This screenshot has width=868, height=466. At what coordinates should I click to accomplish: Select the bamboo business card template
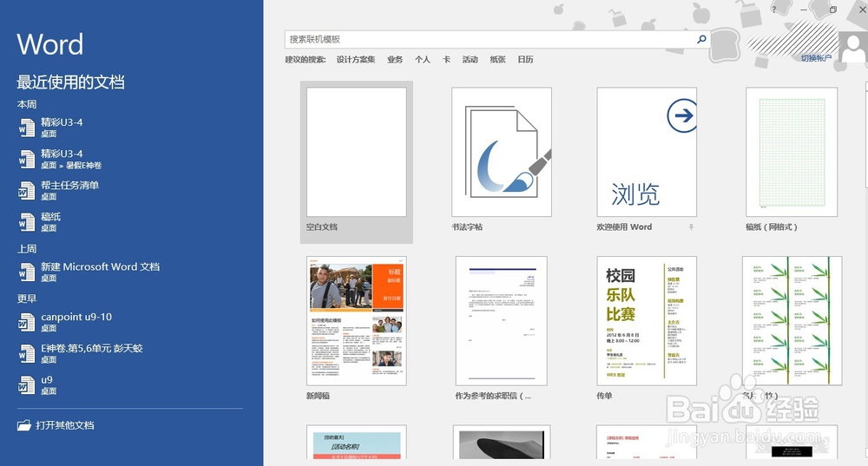coord(792,321)
